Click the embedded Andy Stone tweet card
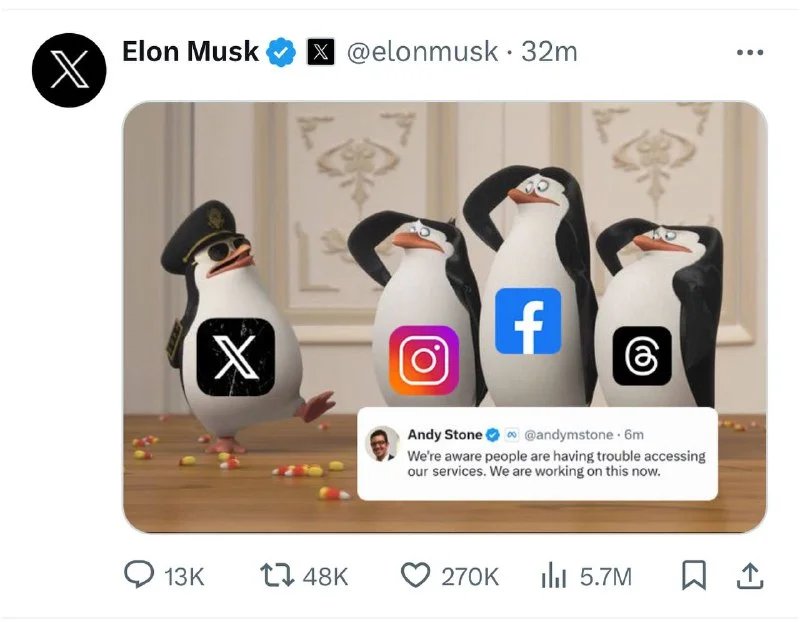 (538, 454)
